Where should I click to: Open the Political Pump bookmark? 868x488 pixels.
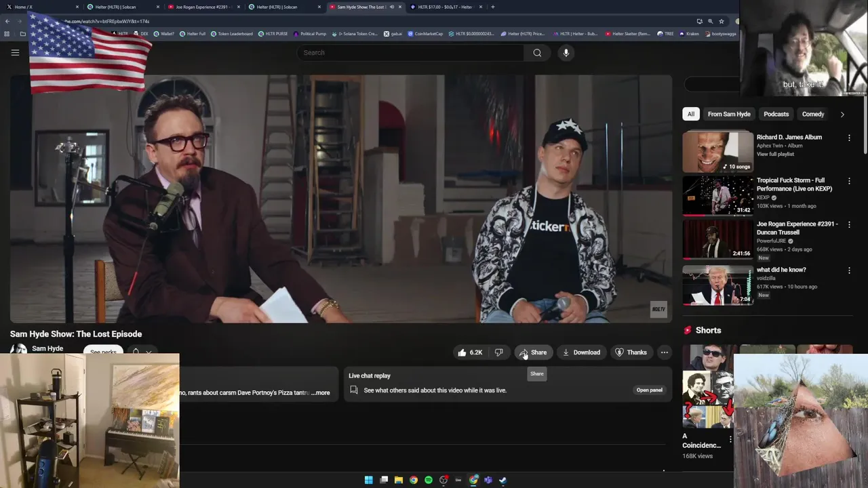[x=310, y=33]
